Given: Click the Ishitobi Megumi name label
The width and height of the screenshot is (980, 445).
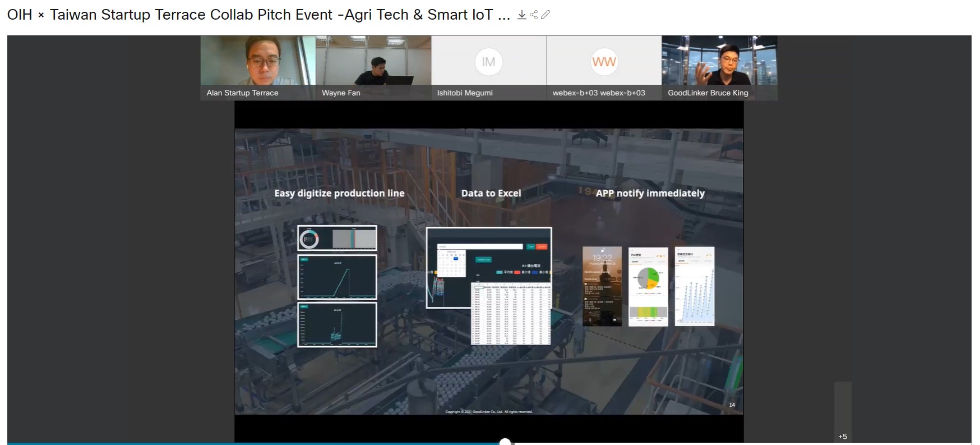Looking at the screenshot, I should pyautogui.click(x=465, y=93).
